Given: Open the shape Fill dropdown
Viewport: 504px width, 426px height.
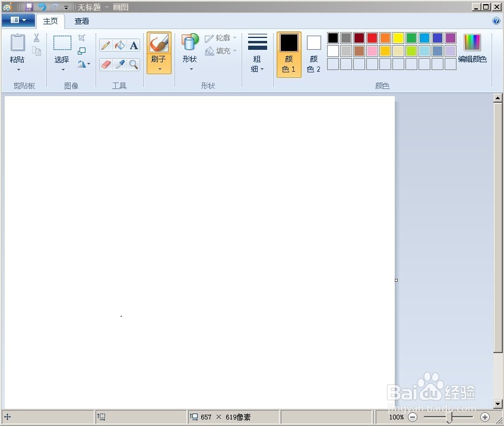Looking at the screenshot, I should coord(220,51).
